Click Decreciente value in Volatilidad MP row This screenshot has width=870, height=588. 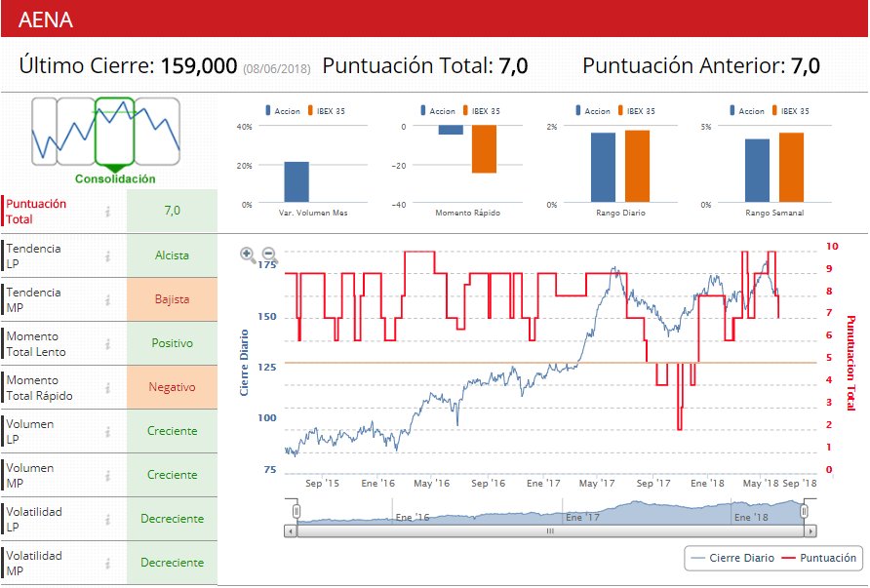pos(172,563)
